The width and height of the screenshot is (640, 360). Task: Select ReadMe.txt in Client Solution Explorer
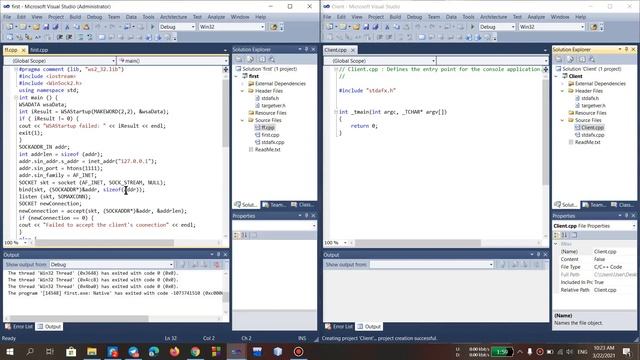pyautogui.click(x=587, y=142)
